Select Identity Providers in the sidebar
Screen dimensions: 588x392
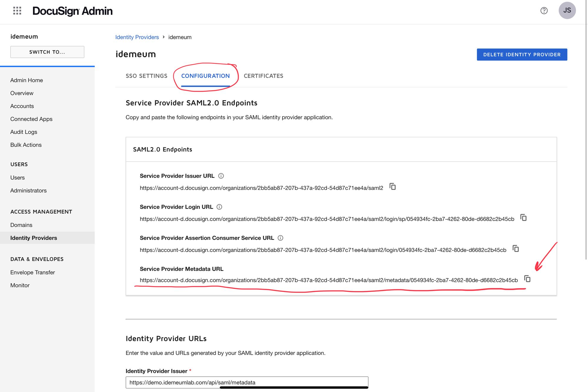47,238
